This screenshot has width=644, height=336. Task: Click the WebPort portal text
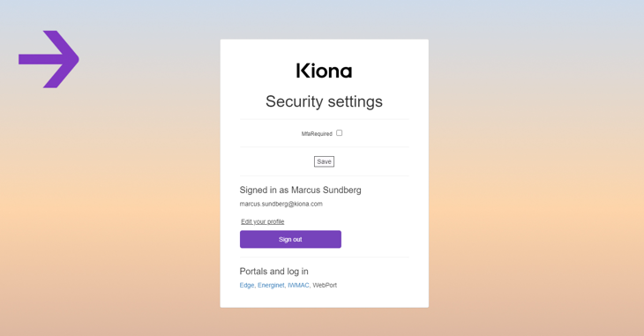325,285
